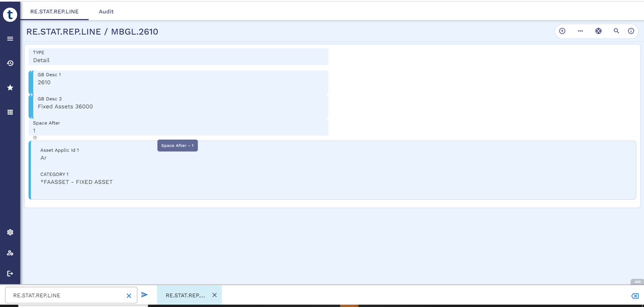Click the TYPE field value 'Detail'
The height and width of the screenshot is (307, 644).
coord(41,60)
